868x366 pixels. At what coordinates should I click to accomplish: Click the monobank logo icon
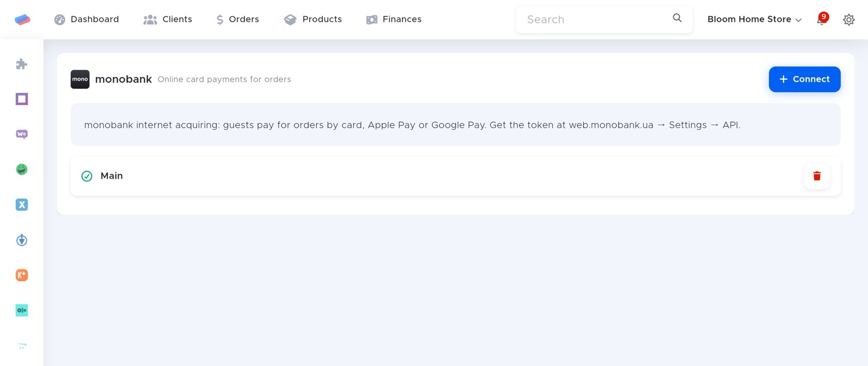tap(80, 79)
